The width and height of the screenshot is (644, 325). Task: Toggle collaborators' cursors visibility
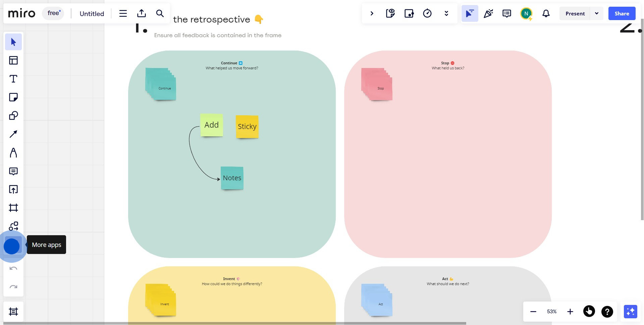point(470,13)
